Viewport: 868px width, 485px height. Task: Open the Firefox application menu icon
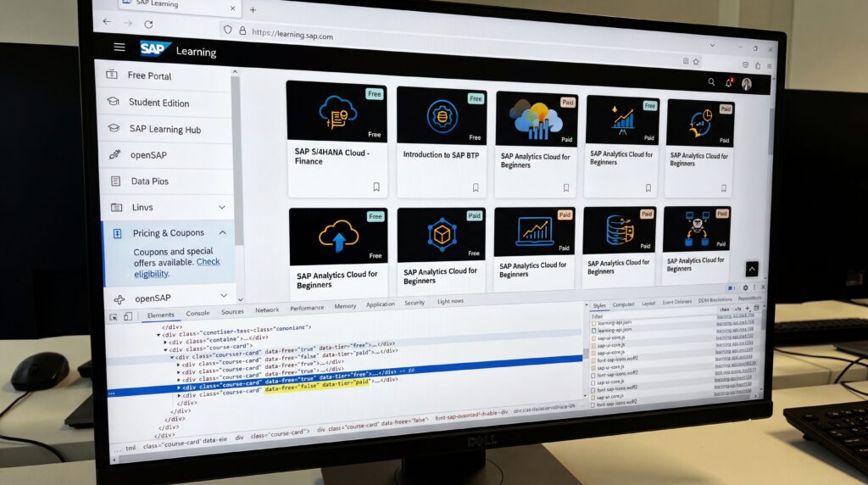pos(769,66)
